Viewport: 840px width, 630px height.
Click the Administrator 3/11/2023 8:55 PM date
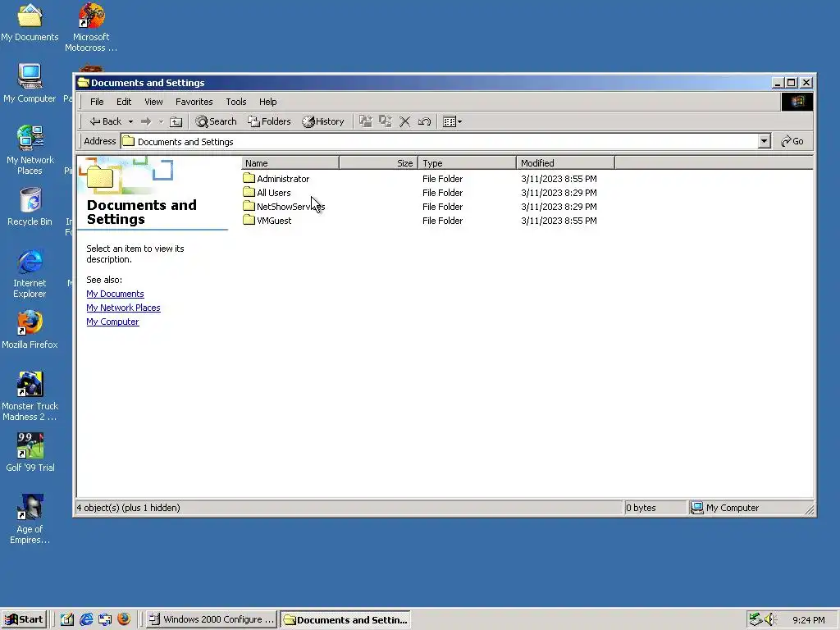pos(559,179)
